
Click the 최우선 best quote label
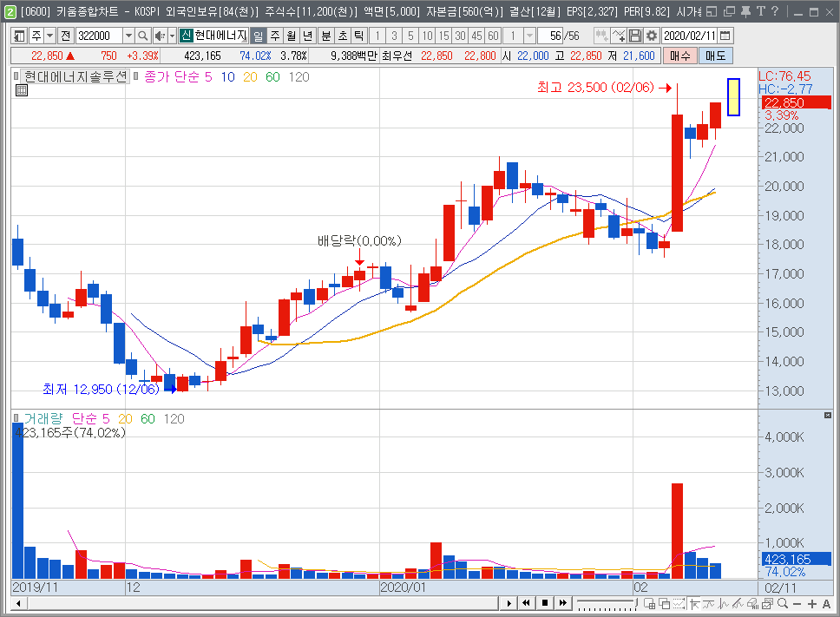397,56
